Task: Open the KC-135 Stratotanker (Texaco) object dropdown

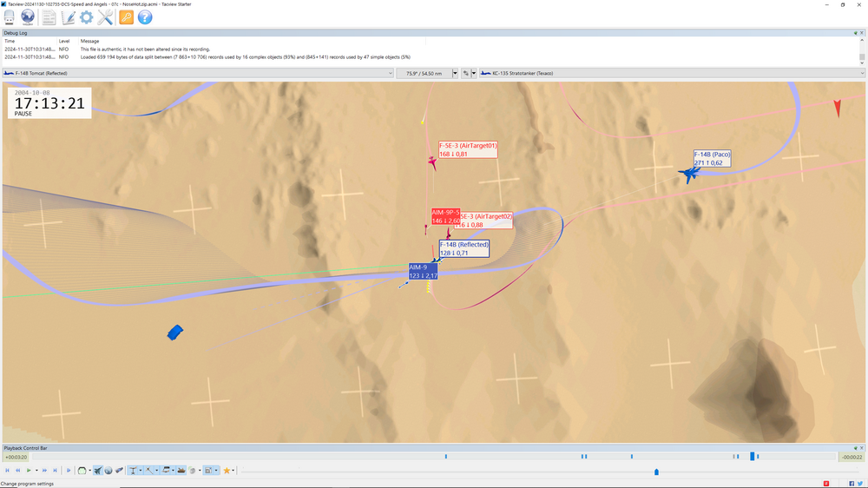Action: [x=672, y=73]
